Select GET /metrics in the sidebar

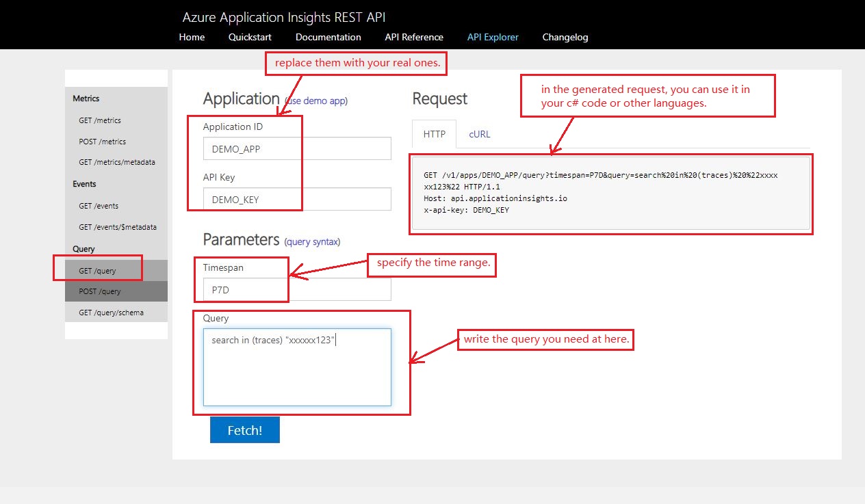tap(101, 120)
